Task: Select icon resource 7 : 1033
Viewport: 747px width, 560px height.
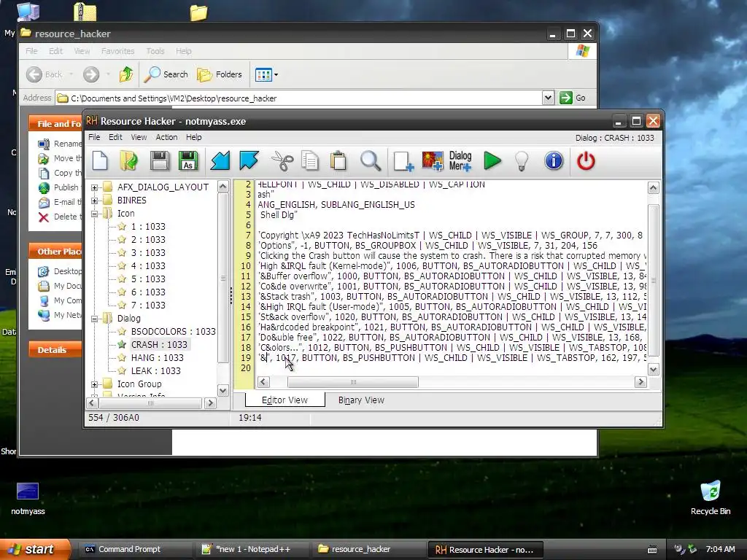Action: [x=148, y=306]
